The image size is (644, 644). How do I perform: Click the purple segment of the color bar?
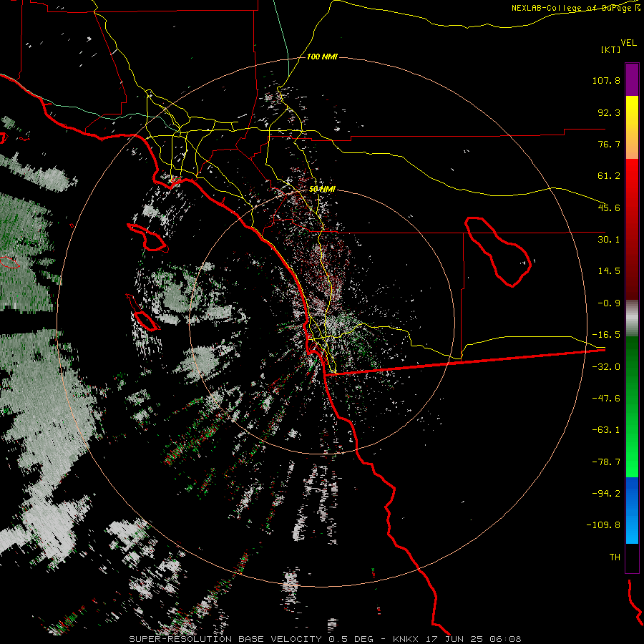(x=632, y=79)
